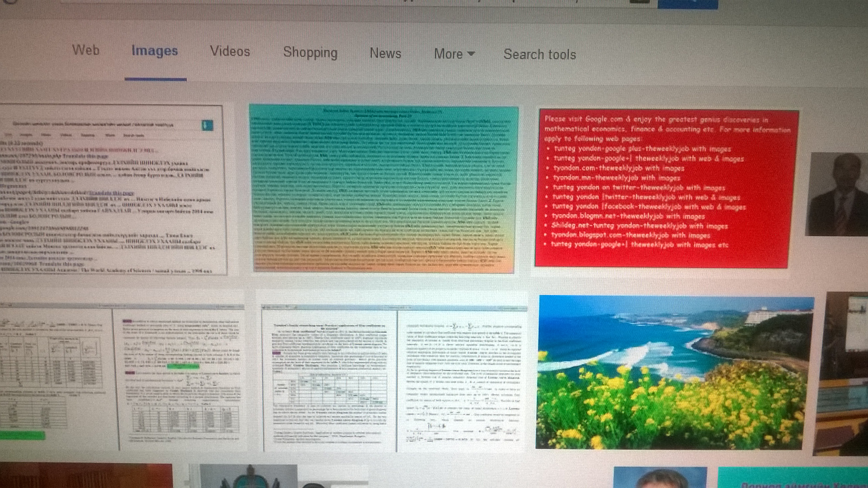
Task: Click the blue search button
Action: [x=688, y=4]
